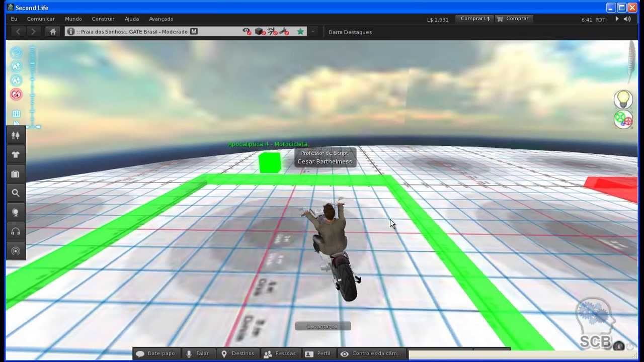
Task: Click the location text Praia dos Sonhos
Action: [x=104, y=32]
